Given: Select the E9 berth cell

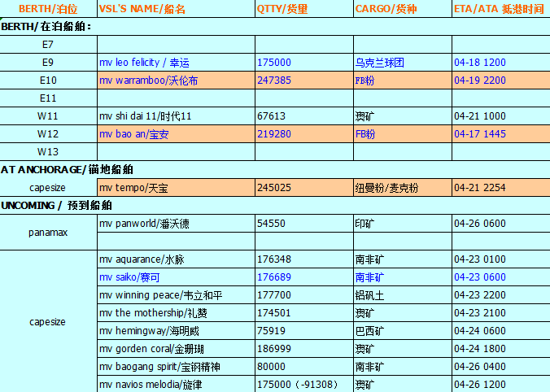Looking at the screenshot, I should [48, 63].
